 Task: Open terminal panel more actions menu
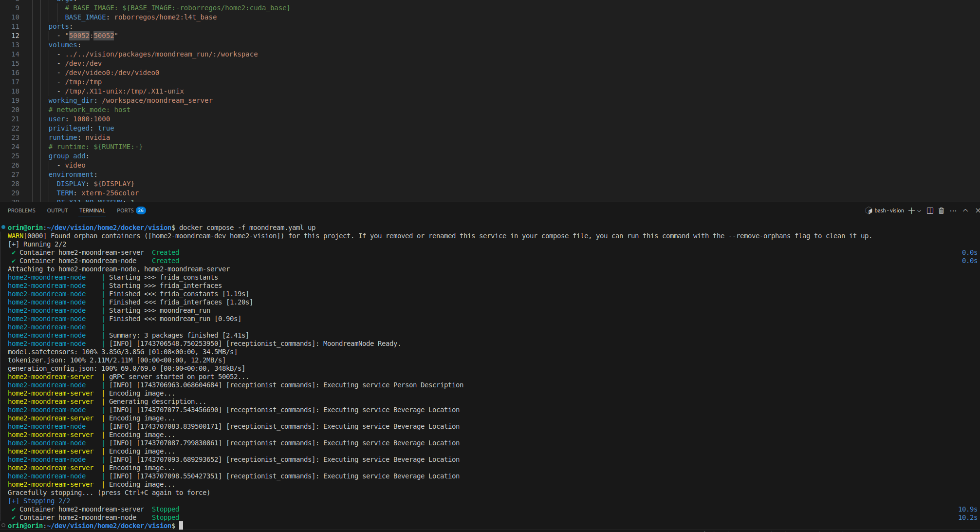(953, 211)
